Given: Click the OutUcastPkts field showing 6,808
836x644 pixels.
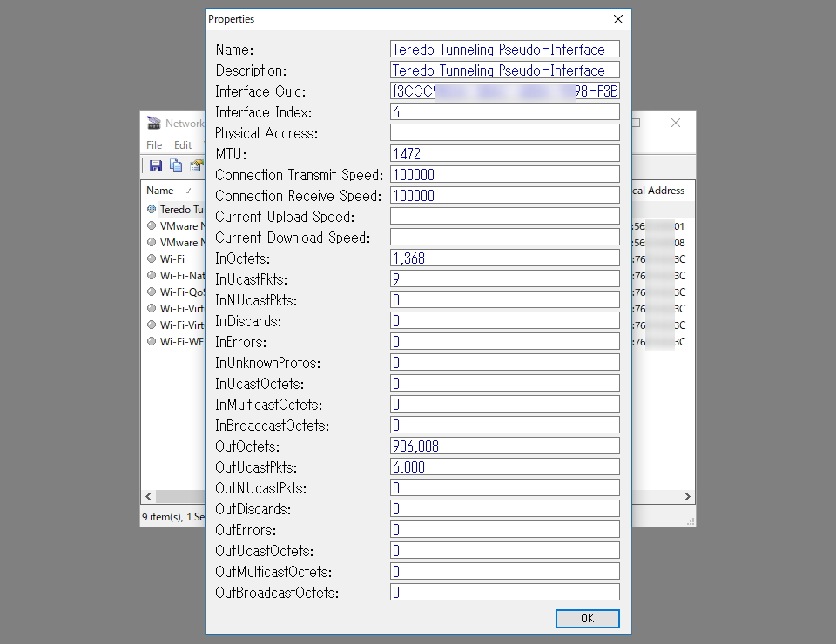Looking at the screenshot, I should click(505, 466).
